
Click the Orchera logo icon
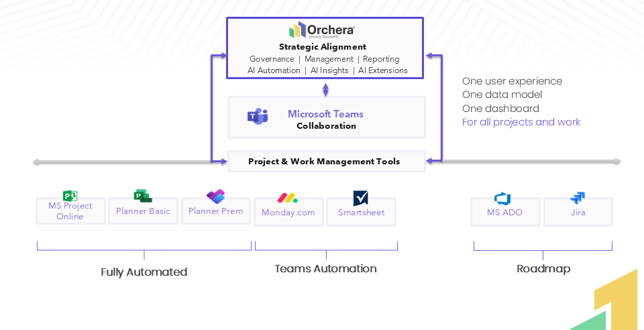point(297,30)
